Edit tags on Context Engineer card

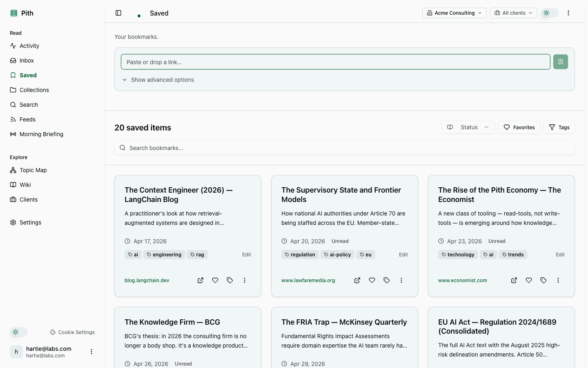pyautogui.click(x=247, y=255)
